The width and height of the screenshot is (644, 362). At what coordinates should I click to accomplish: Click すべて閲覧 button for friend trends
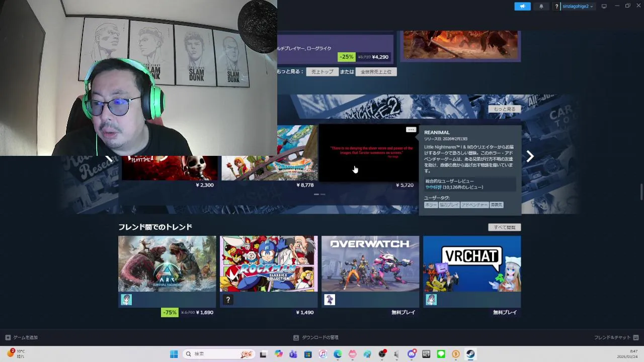504,227
